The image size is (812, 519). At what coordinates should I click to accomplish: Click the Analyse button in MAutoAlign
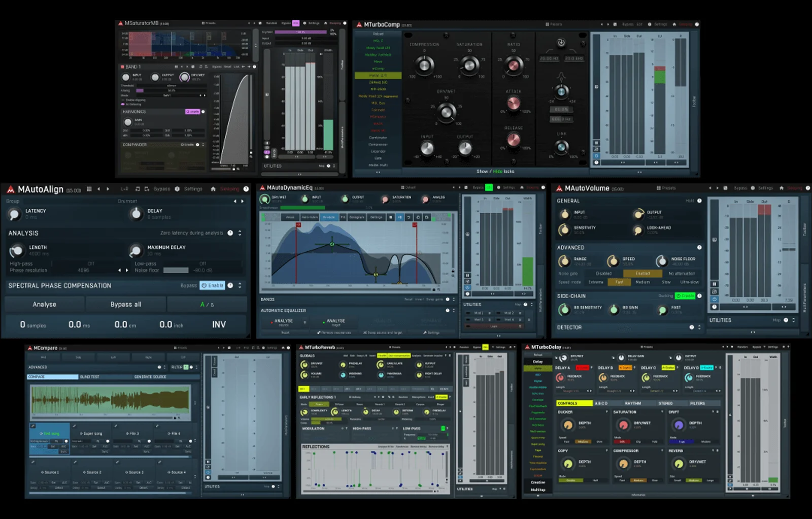(x=45, y=305)
